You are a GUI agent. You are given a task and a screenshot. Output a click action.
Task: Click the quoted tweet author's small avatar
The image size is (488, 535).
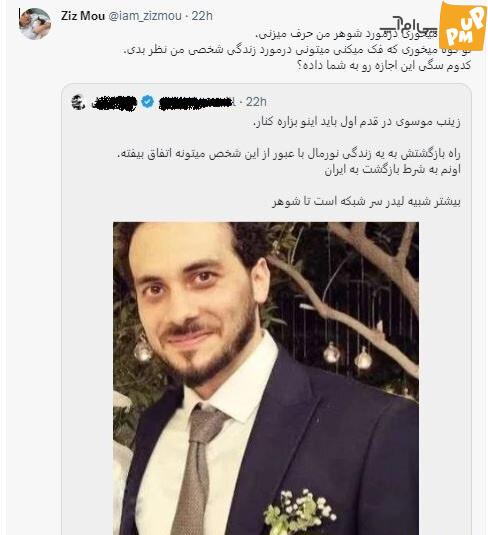pyautogui.click(x=78, y=102)
